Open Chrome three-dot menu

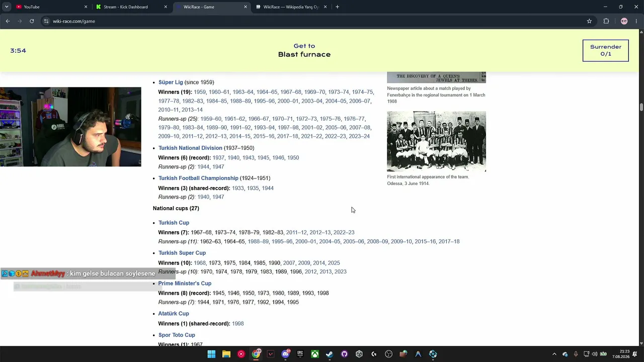(636, 21)
